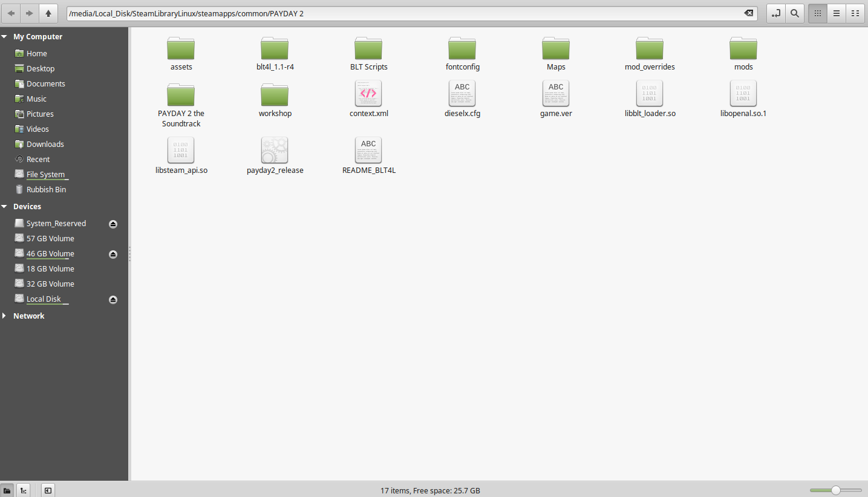
Task: Select the payday2_release executable
Action: (275, 156)
